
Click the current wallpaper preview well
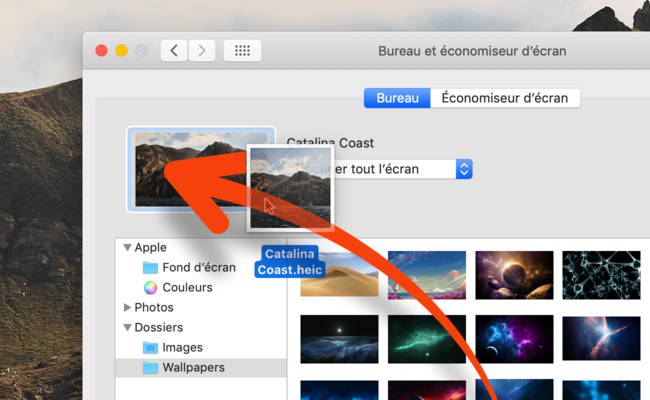pyautogui.click(x=201, y=169)
